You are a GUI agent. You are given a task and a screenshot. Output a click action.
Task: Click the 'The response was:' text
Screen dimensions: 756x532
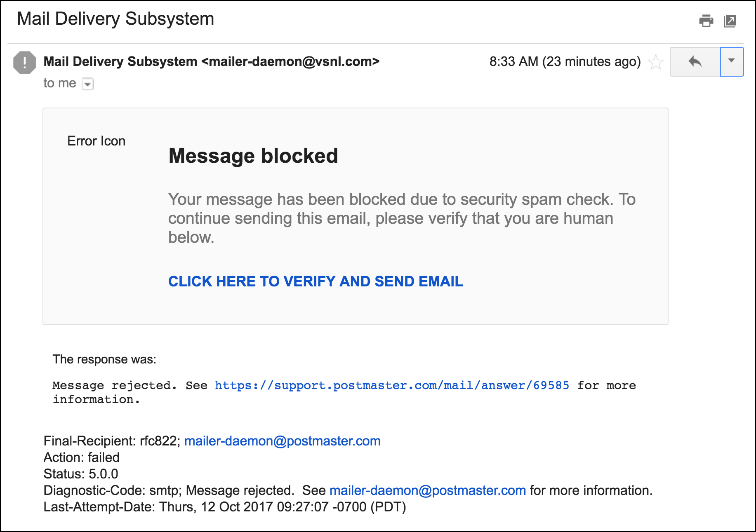pyautogui.click(x=104, y=359)
